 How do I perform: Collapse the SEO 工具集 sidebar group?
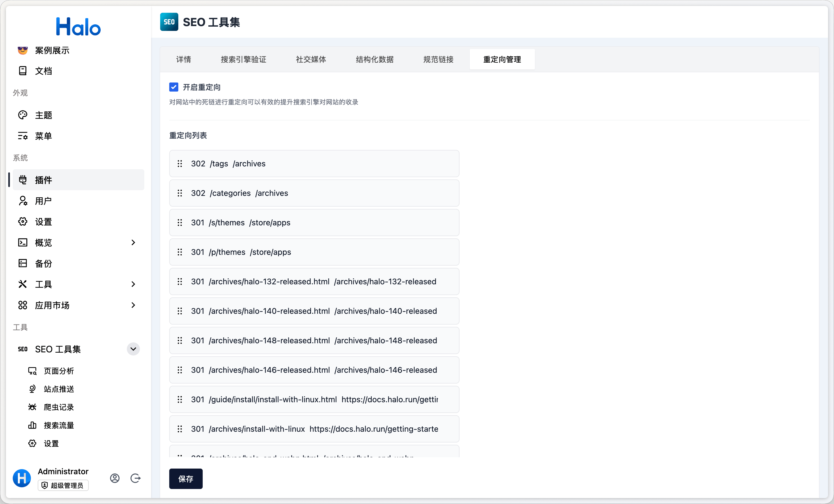point(133,349)
